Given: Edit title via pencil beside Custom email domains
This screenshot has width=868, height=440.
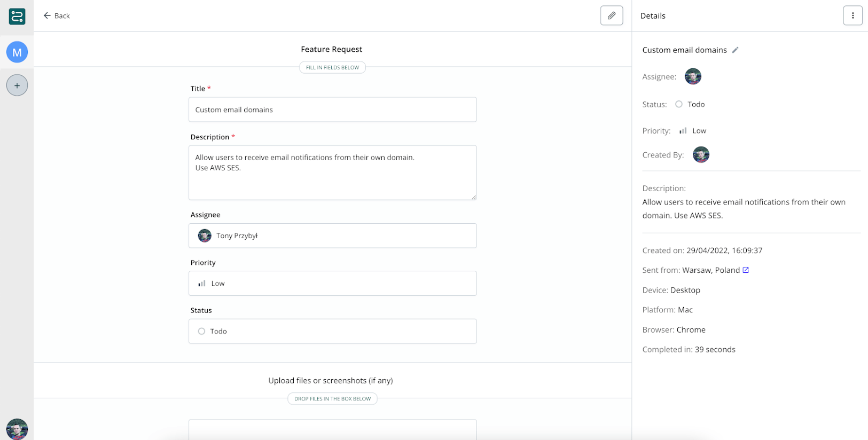Looking at the screenshot, I should click(x=735, y=50).
